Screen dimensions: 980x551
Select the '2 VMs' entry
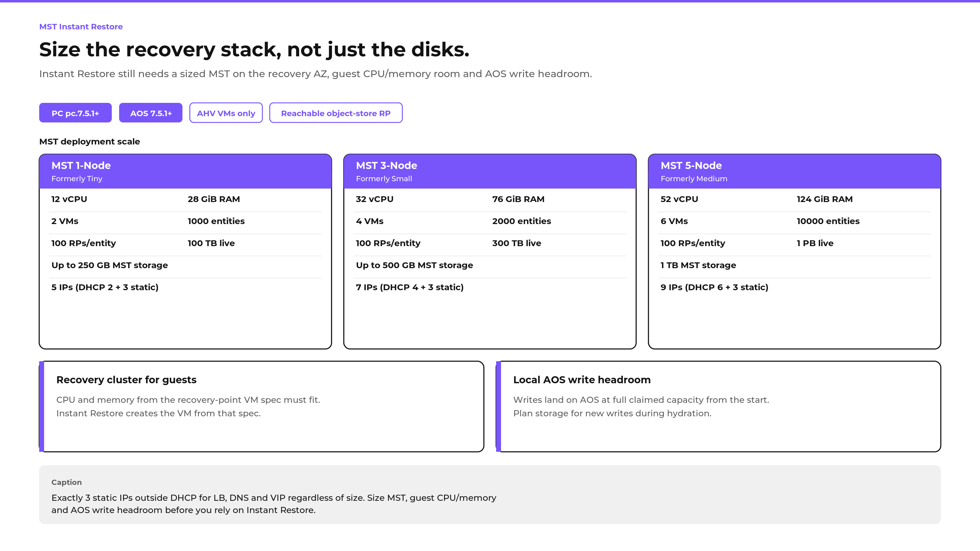[x=65, y=221]
